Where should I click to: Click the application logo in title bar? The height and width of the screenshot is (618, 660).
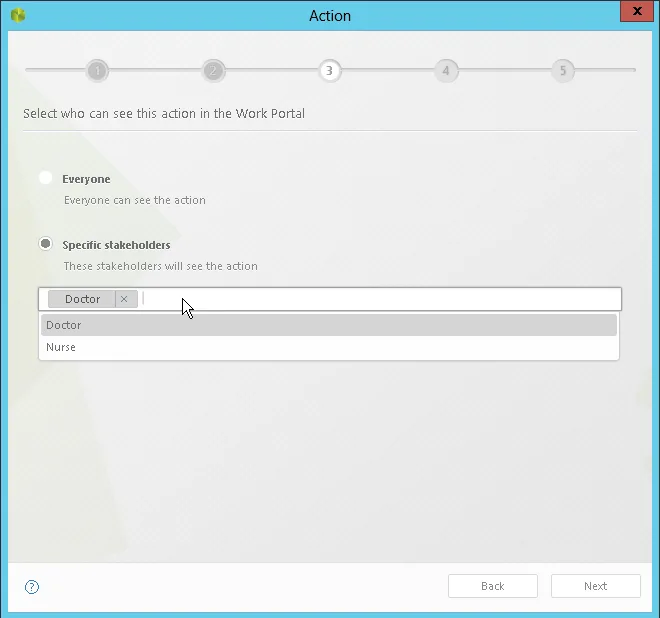[x=18, y=16]
